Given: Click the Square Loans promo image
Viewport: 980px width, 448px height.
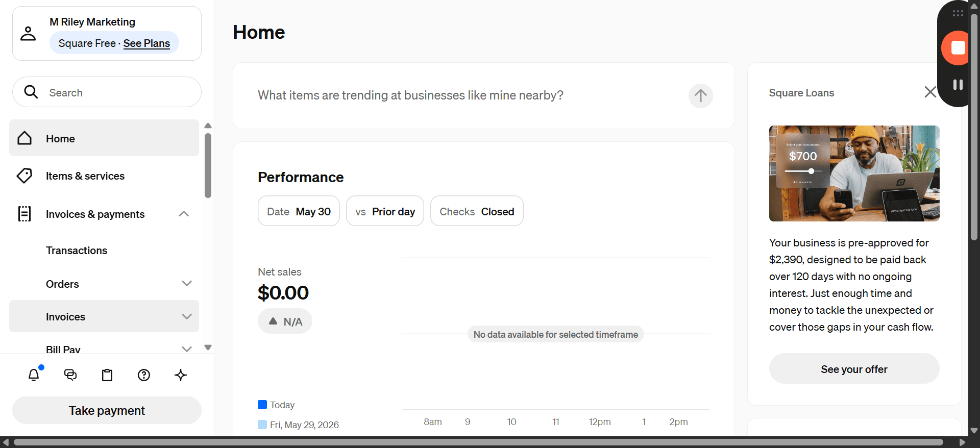Looking at the screenshot, I should (x=854, y=173).
